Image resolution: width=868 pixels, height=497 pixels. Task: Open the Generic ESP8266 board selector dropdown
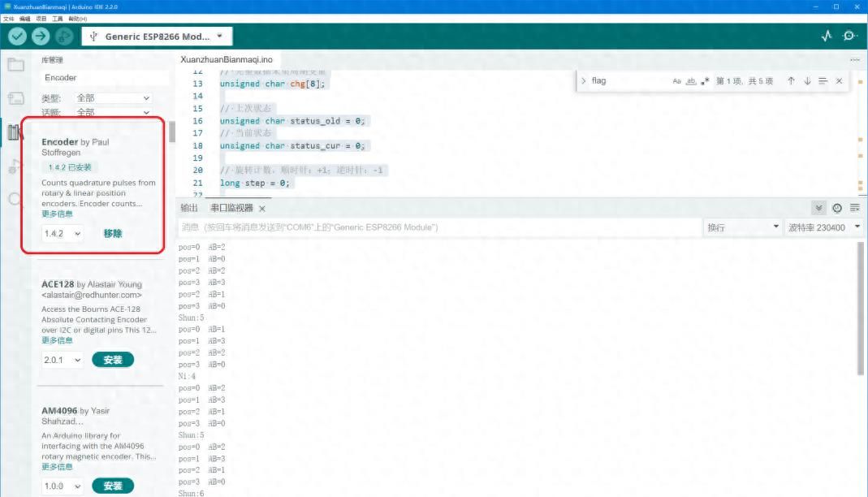tap(157, 37)
